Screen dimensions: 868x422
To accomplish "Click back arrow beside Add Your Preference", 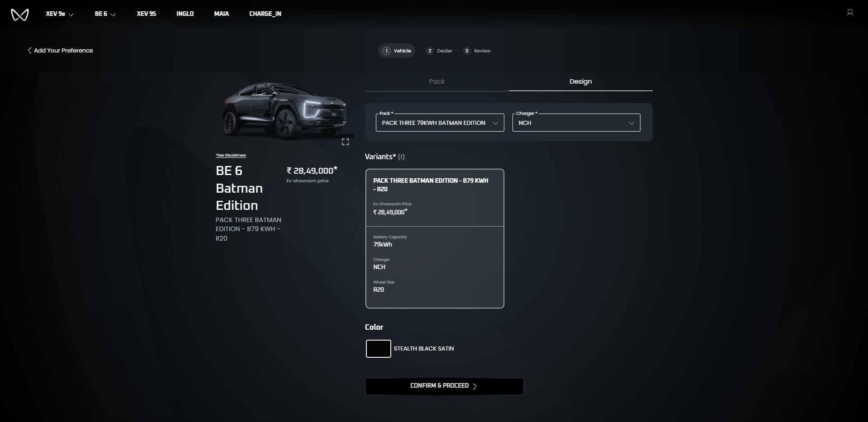I will [29, 51].
